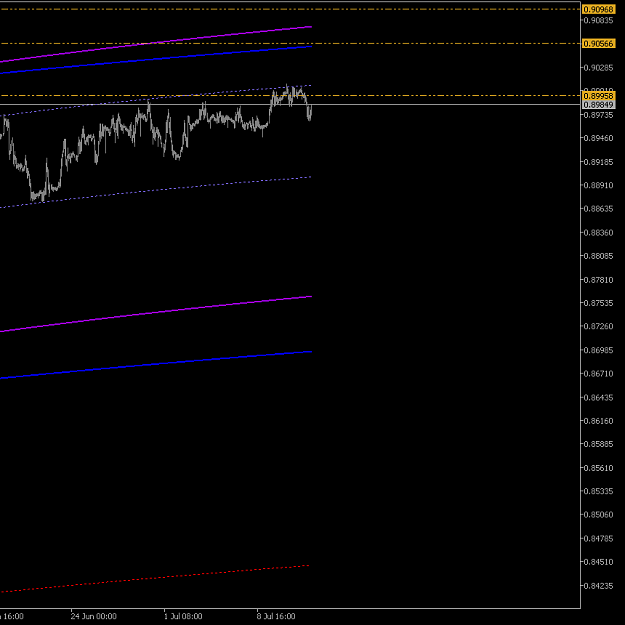
Task: Select the lower solid blue trendline near 0.86985
Action: (x=155, y=365)
